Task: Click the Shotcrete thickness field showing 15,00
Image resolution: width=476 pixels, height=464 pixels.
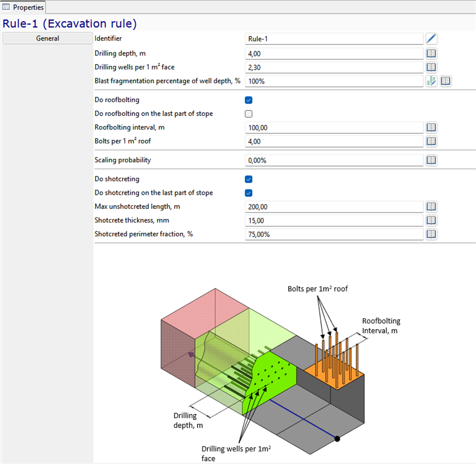Action: [334, 221]
